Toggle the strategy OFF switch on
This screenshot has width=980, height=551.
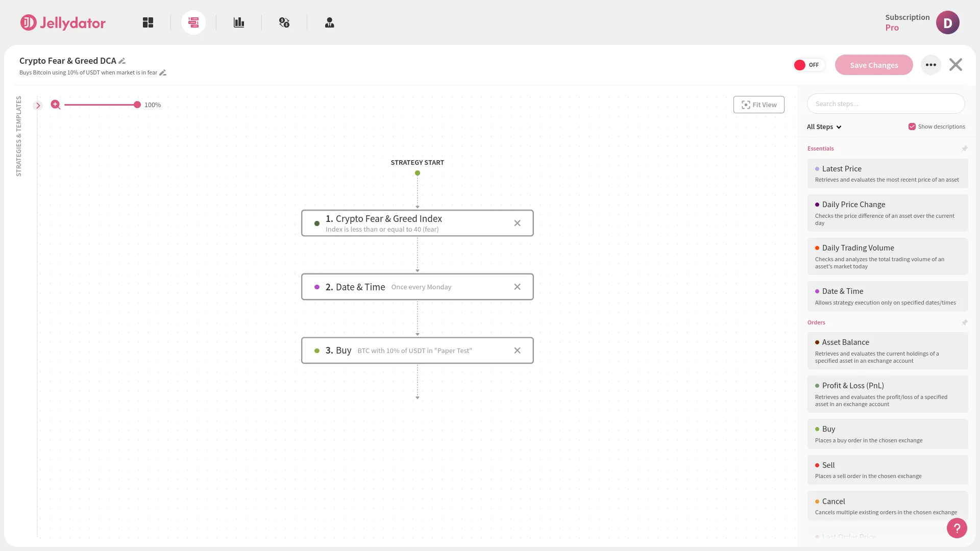pyautogui.click(x=808, y=65)
